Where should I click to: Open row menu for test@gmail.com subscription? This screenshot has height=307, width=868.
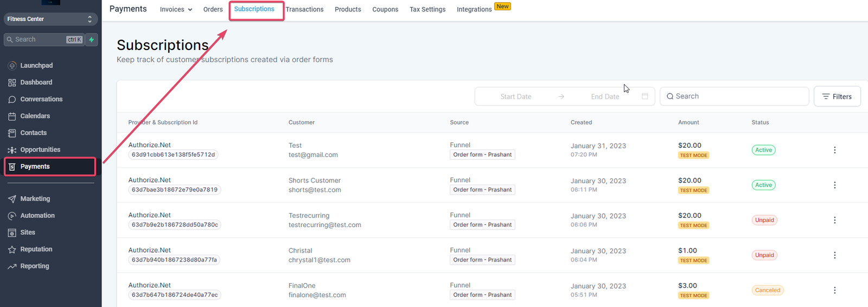click(x=834, y=150)
